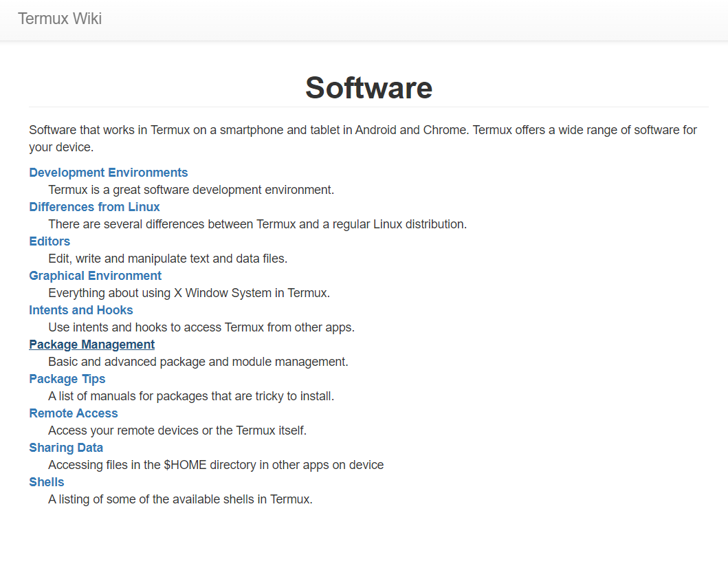This screenshot has width=728, height=566.
Task: Click text 'Accessing files in the $HOME directory'
Action: point(152,465)
